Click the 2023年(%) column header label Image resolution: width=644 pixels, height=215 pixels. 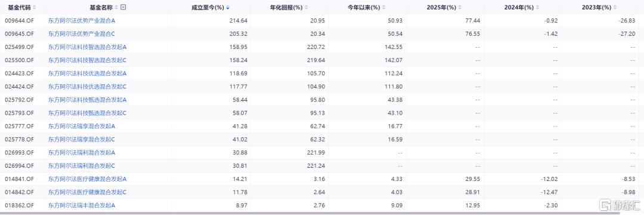597,7
